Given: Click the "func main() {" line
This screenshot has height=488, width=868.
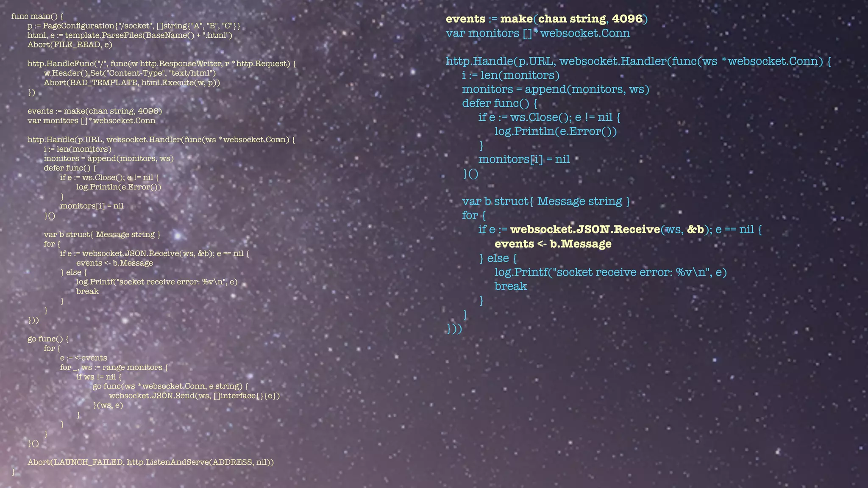Looking at the screenshot, I should point(37,17).
